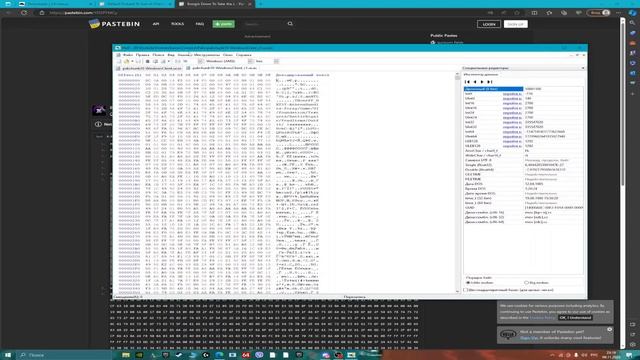The width and height of the screenshot is (640, 360).
Task: Open the FAQ link on Pastebin
Action: (200, 24)
